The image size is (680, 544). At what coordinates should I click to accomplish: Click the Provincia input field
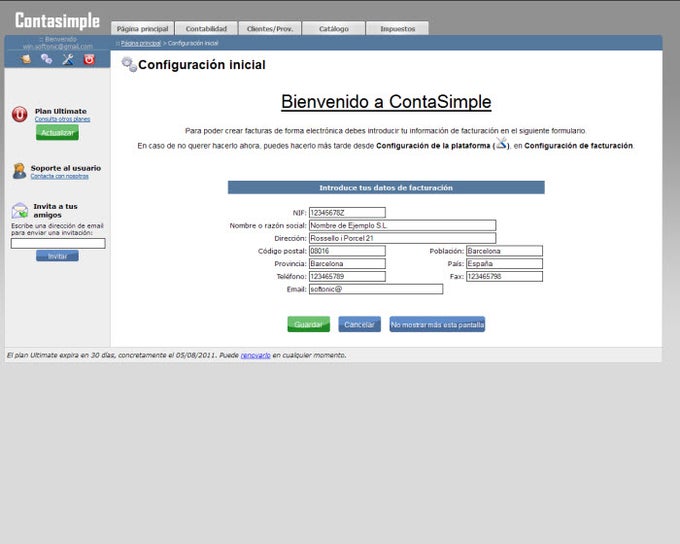pyautogui.click(x=347, y=263)
